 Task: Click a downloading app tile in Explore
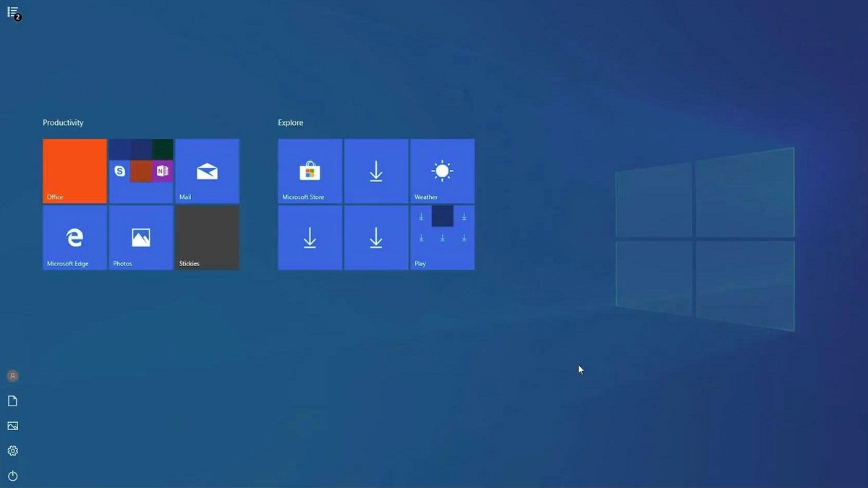click(x=375, y=171)
